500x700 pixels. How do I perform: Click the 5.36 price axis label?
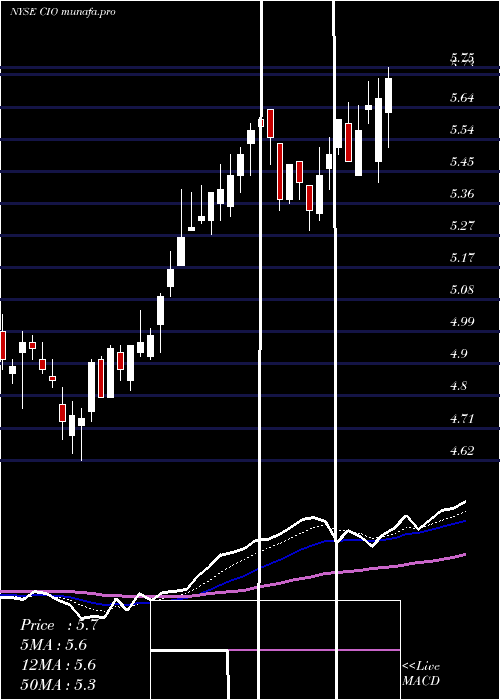pyautogui.click(x=462, y=194)
